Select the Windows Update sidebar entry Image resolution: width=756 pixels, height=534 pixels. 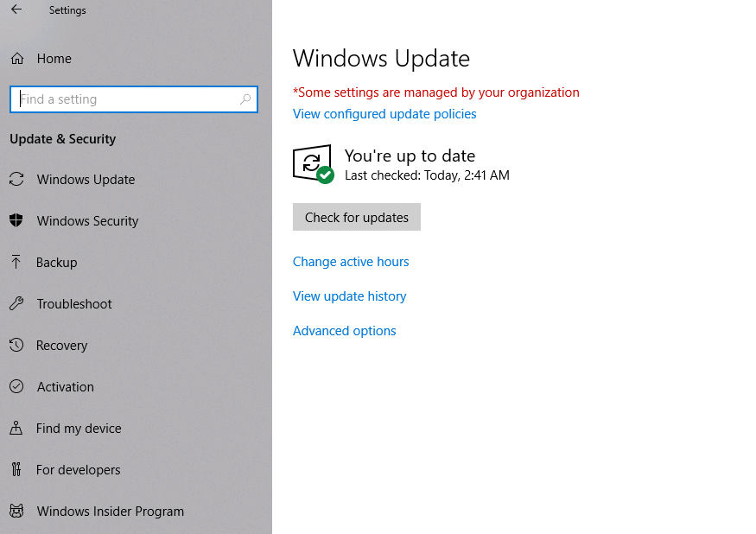[86, 180]
